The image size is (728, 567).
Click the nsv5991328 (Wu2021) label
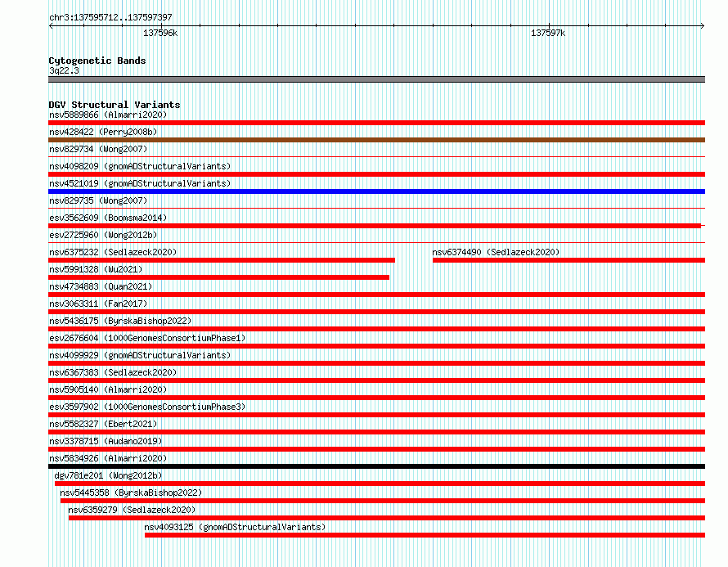[96, 269]
